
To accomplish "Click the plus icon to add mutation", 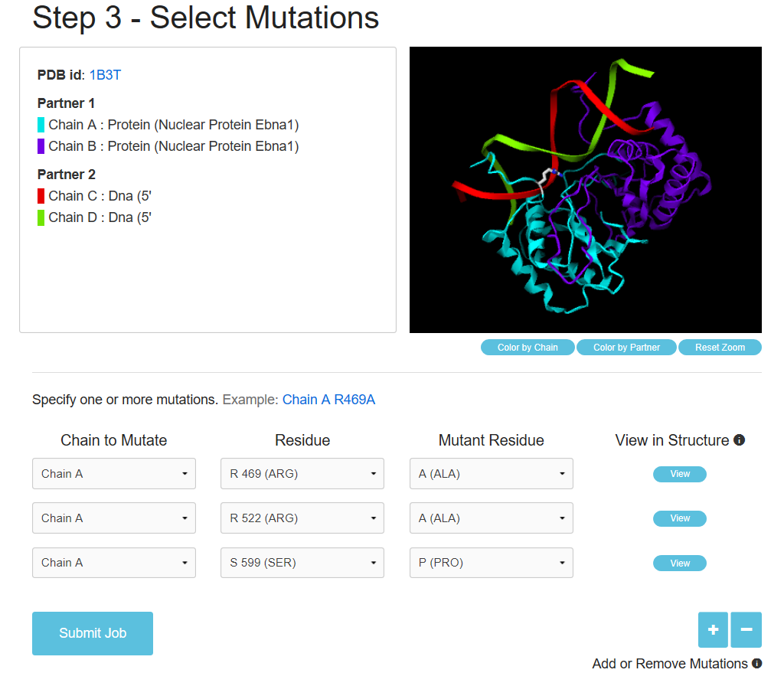I will coord(713,630).
